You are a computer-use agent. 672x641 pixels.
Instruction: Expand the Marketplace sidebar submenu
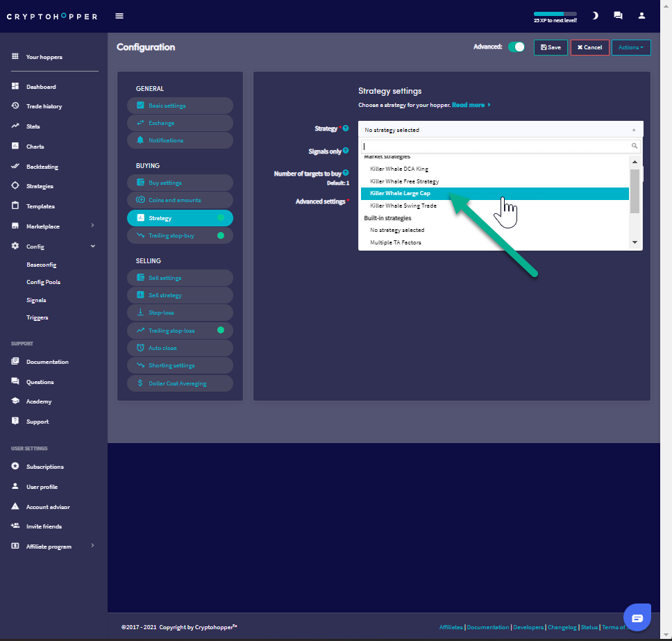pos(93,226)
